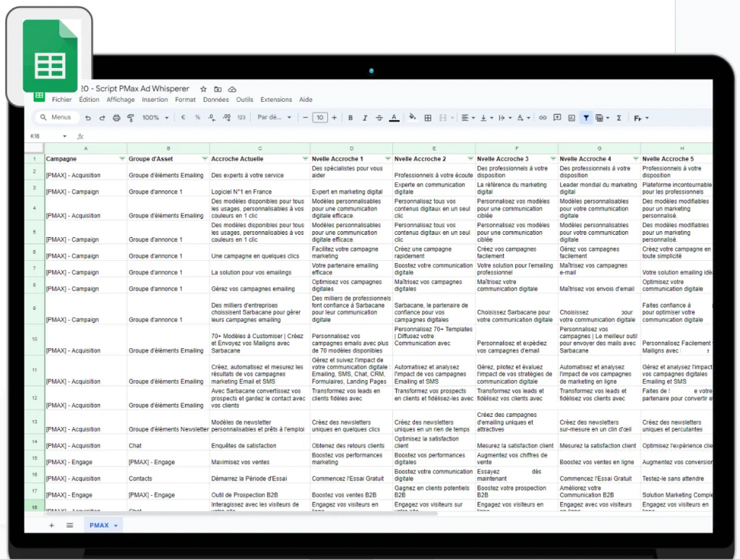Open the borders tool
Viewport: 740px width, 560px height.
coord(428,118)
